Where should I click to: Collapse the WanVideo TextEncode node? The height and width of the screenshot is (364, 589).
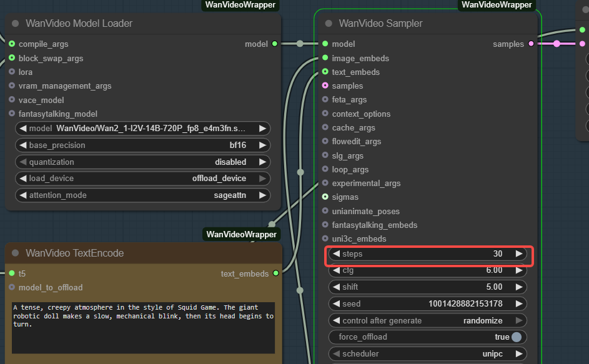(x=16, y=253)
